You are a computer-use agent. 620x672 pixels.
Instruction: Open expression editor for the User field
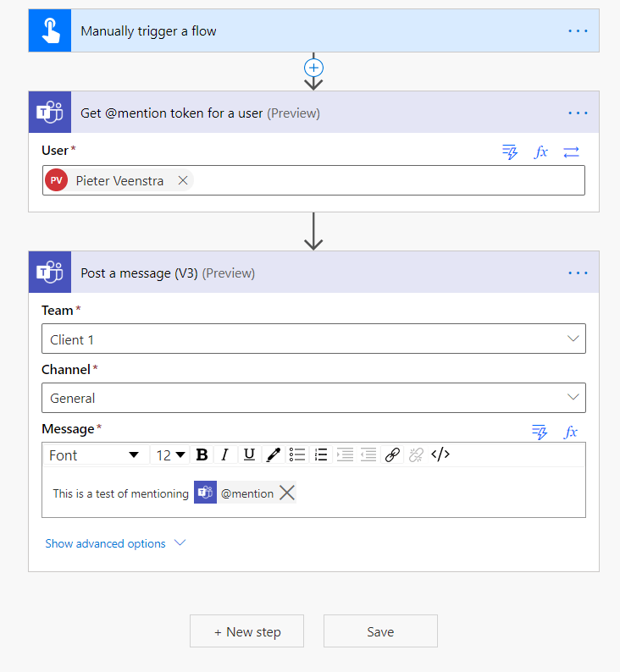point(540,151)
